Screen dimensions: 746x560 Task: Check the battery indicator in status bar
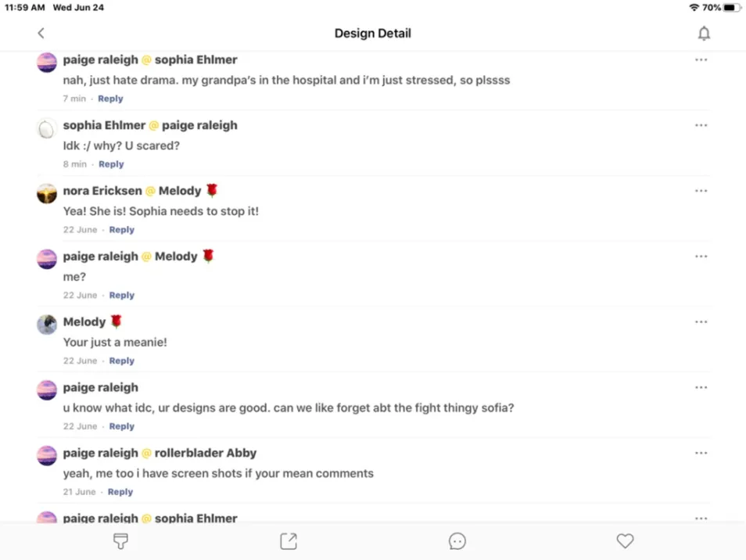731,7
